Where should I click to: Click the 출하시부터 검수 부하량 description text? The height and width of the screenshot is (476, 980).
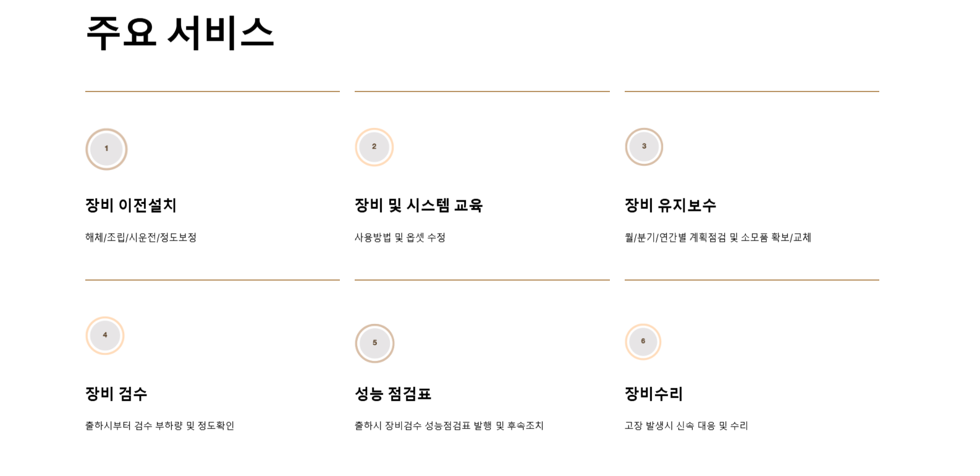(x=159, y=426)
